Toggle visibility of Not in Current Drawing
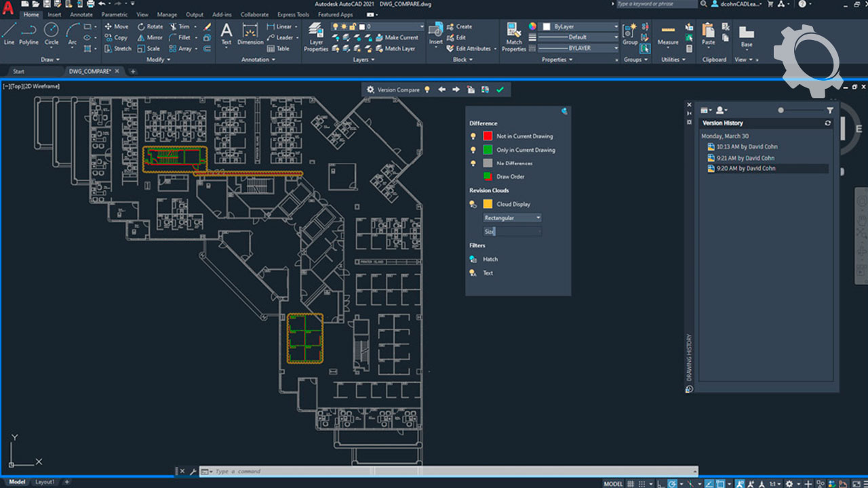Viewport: 868px width, 488px height. (473, 136)
